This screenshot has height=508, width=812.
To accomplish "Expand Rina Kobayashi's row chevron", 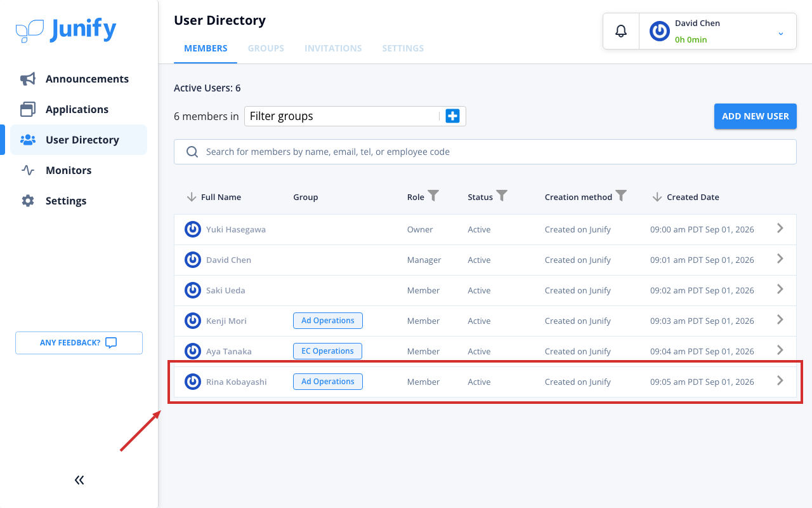I will (x=780, y=381).
